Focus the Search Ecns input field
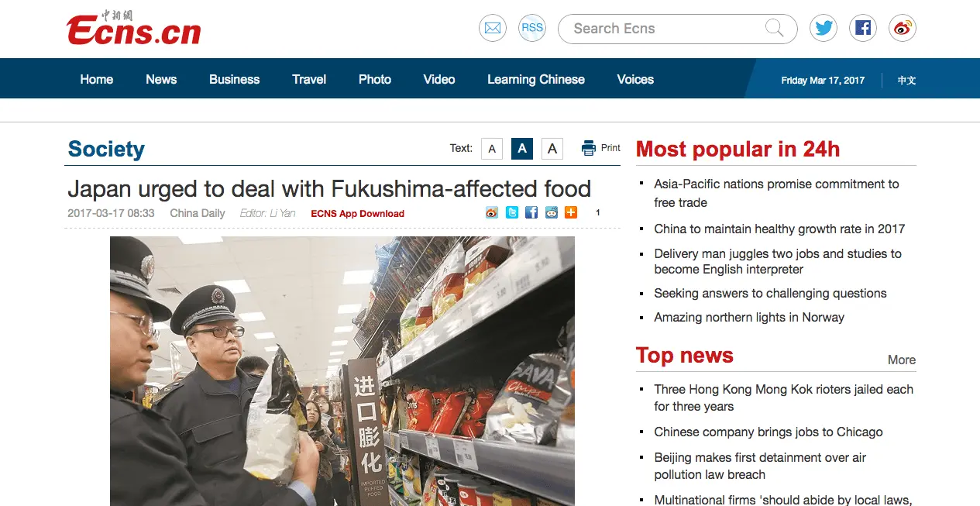Image resolution: width=980 pixels, height=506 pixels. pos(666,29)
